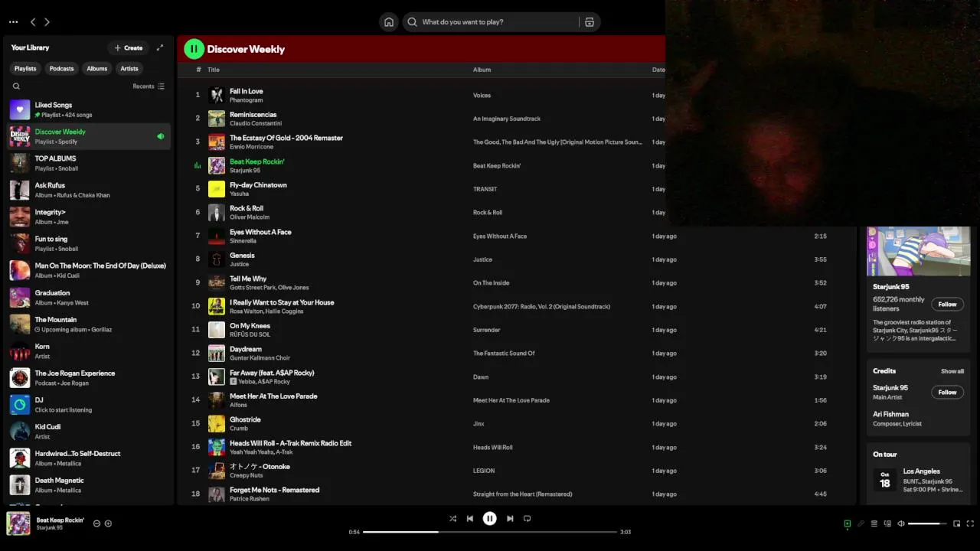980x551 pixels.
Task: Toggle shuffle playback
Action: point(452,518)
